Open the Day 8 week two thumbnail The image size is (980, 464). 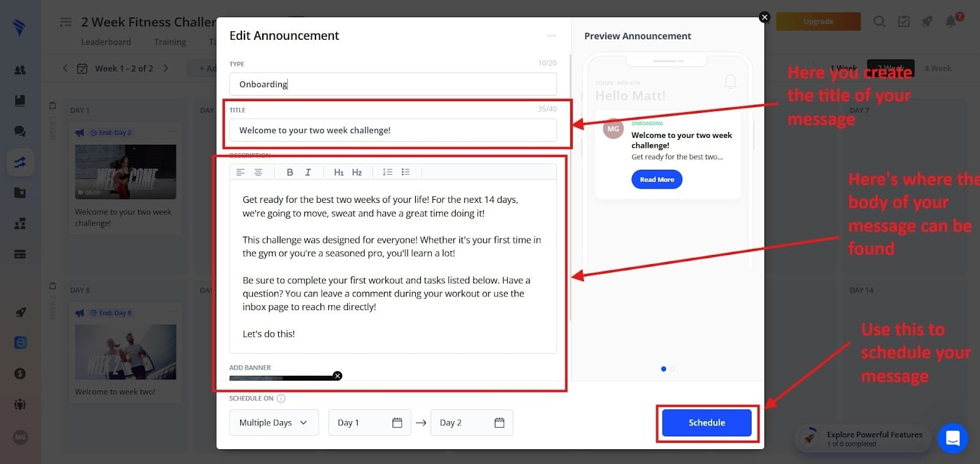pos(126,352)
